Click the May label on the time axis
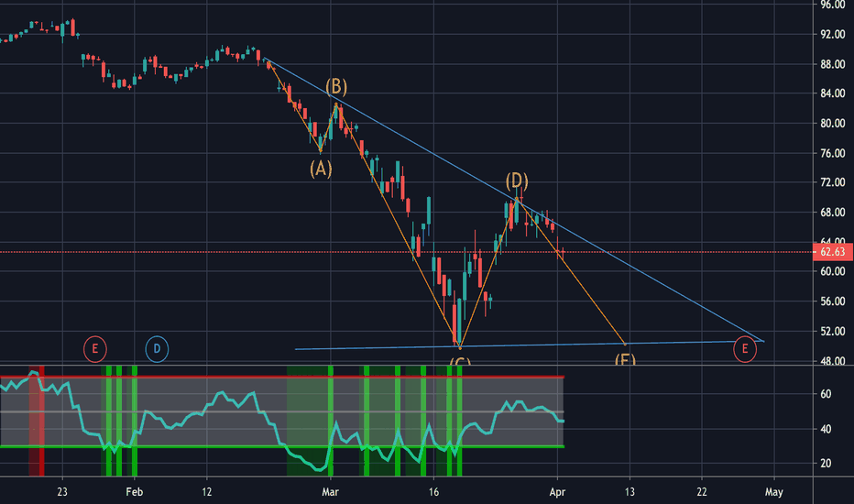Viewport: 854px width, 504px height. coord(773,493)
